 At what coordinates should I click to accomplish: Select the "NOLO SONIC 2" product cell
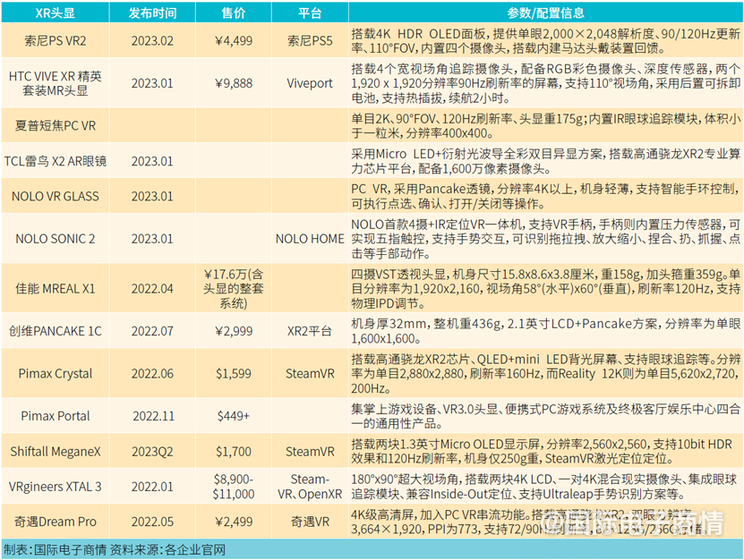55,239
